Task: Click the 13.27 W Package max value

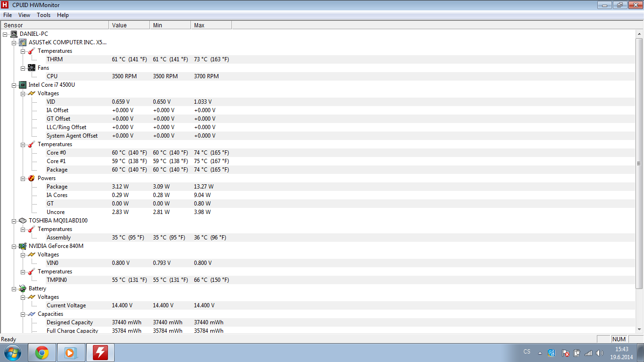Action: coord(204,187)
